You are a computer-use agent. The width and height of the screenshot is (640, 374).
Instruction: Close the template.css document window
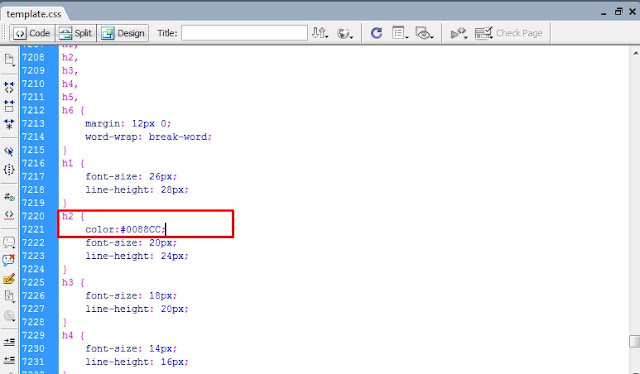(x=633, y=12)
